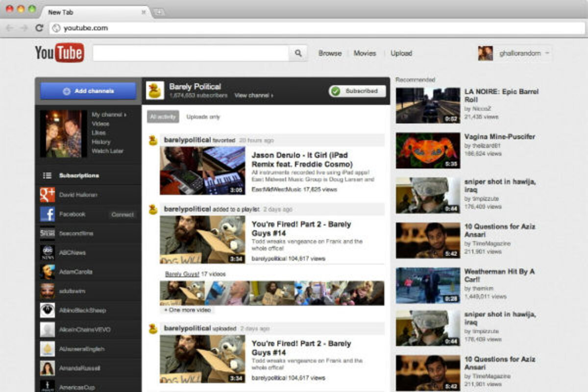
Task: Open the Barely Guys! playlist link
Action: click(182, 274)
